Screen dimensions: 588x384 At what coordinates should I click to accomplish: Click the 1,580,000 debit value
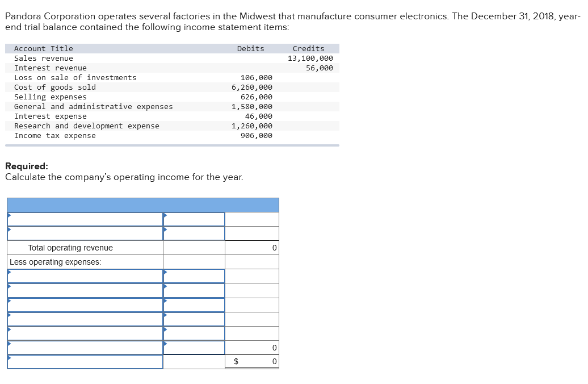pos(252,107)
